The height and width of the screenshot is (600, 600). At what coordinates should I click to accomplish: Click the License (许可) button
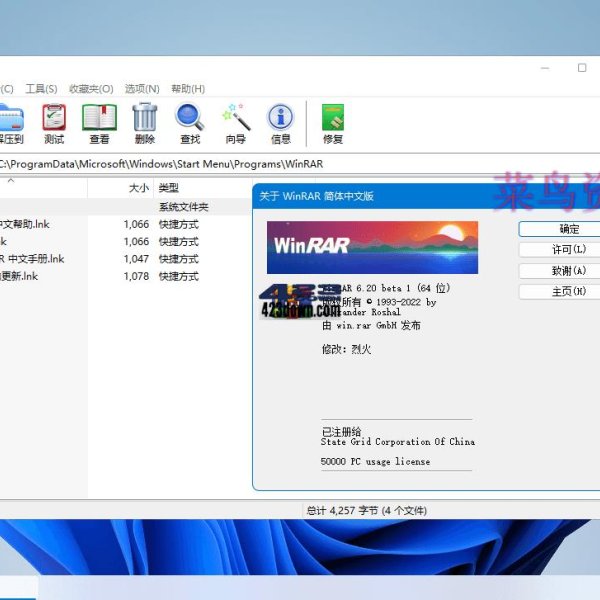559,250
